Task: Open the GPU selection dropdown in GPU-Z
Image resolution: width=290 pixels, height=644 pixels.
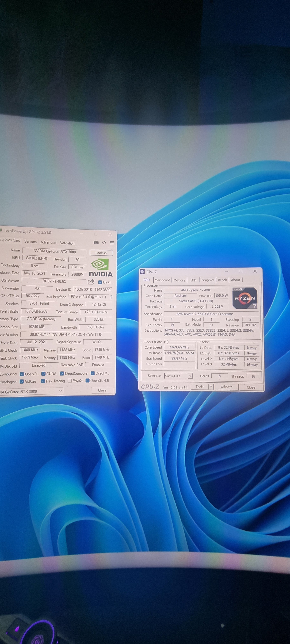Action: tap(31, 391)
